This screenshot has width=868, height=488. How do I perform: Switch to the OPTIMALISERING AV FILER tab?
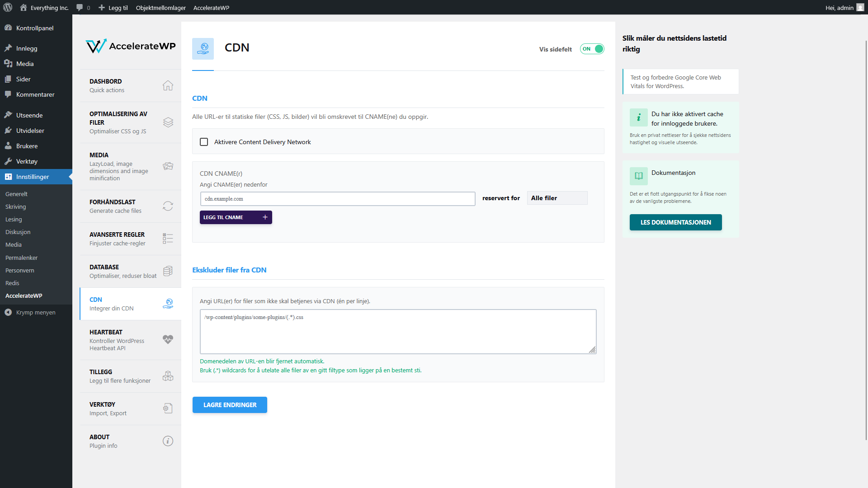point(130,122)
